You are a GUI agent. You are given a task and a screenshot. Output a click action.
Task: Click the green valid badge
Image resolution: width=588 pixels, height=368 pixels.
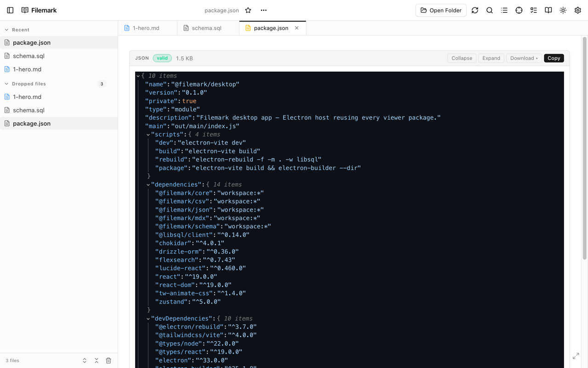pyautogui.click(x=162, y=58)
